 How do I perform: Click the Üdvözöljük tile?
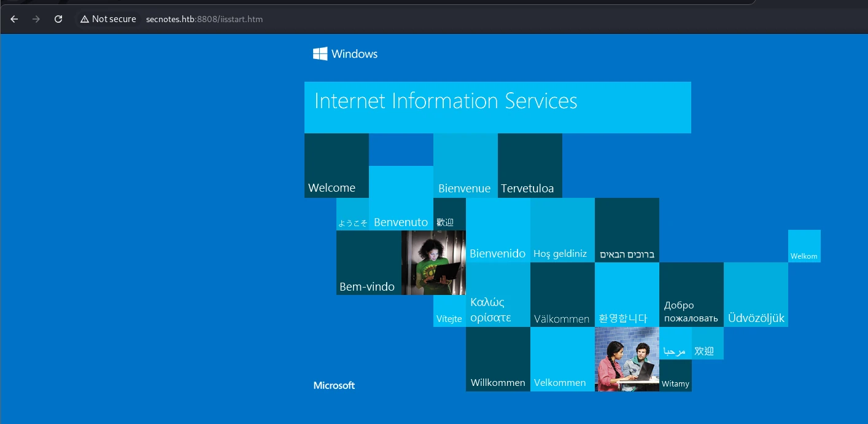756,294
